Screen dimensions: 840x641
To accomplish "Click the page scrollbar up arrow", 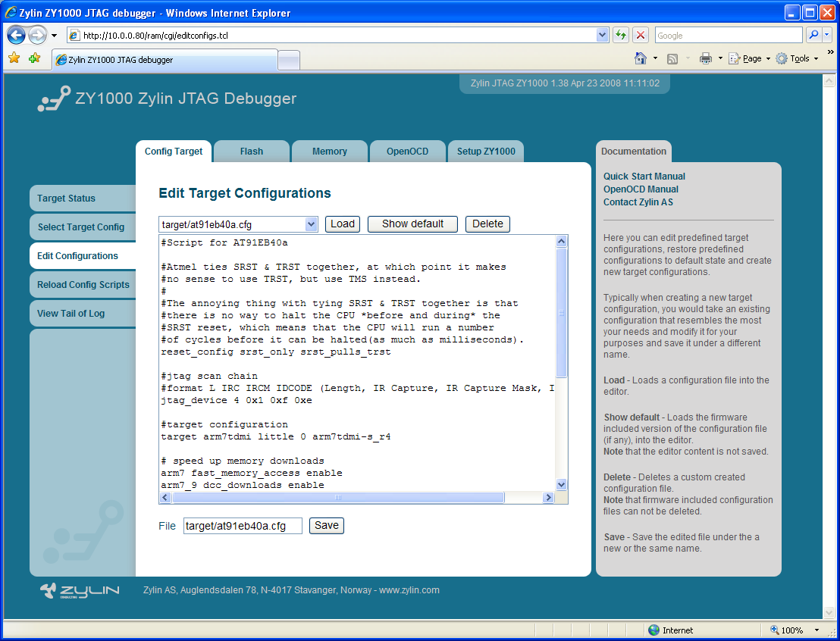I will (x=829, y=81).
